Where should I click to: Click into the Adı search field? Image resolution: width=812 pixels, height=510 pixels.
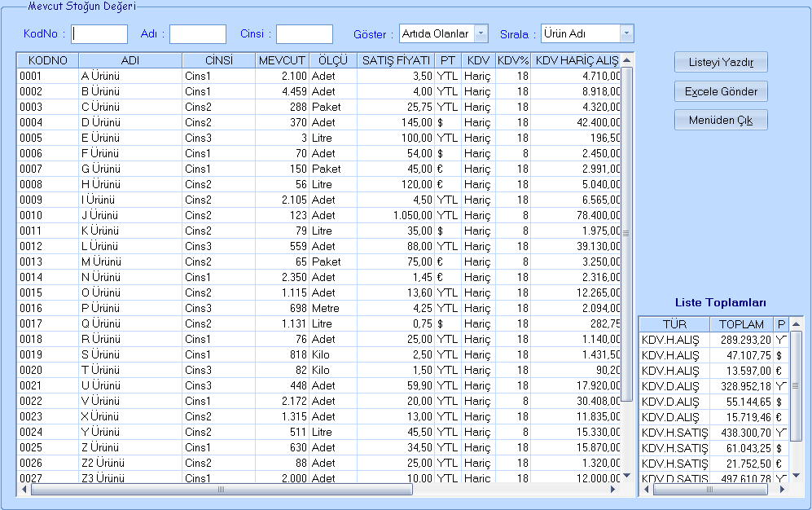[197, 34]
